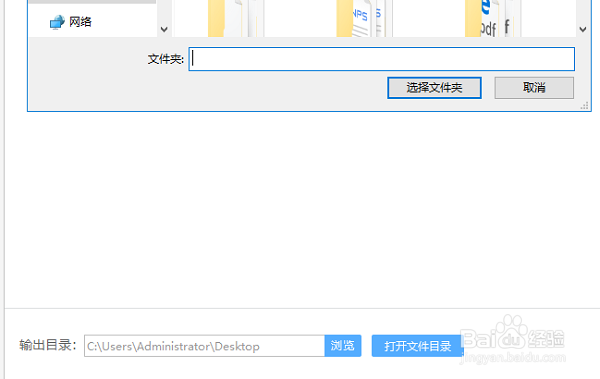The width and height of the screenshot is (600, 379).
Task: Click the sidebar scroll-down arrow
Action: [164, 29]
